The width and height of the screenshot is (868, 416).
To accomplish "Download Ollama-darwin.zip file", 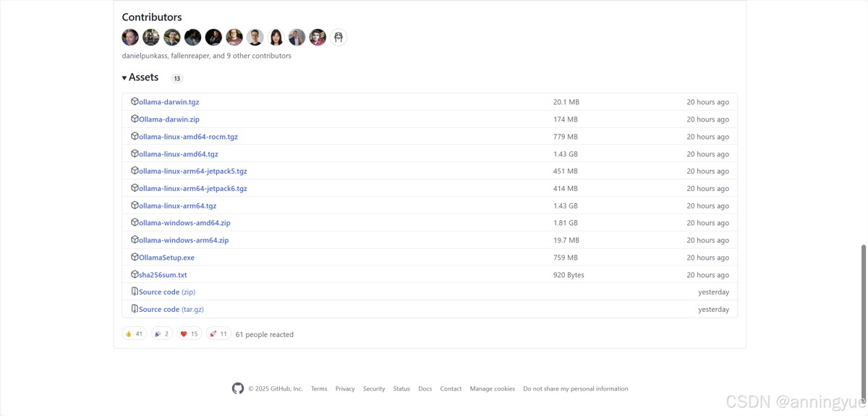I will [x=169, y=119].
